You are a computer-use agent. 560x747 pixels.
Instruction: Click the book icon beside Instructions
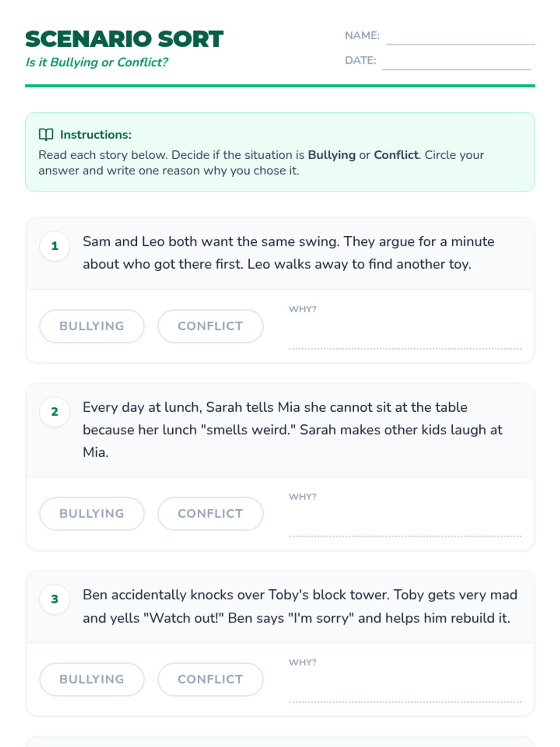(46, 134)
